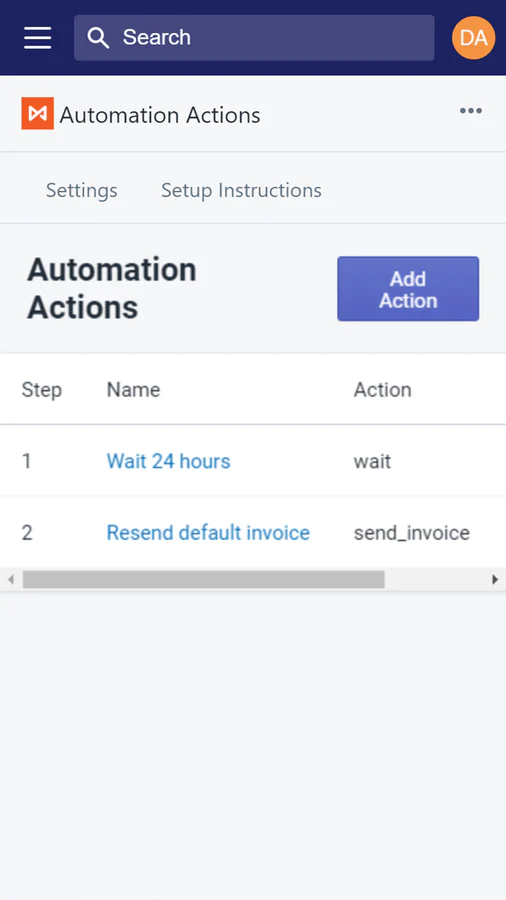Screen dimensions: 506x900
Task: Open the Resend default invoice action
Action: tap(208, 533)
